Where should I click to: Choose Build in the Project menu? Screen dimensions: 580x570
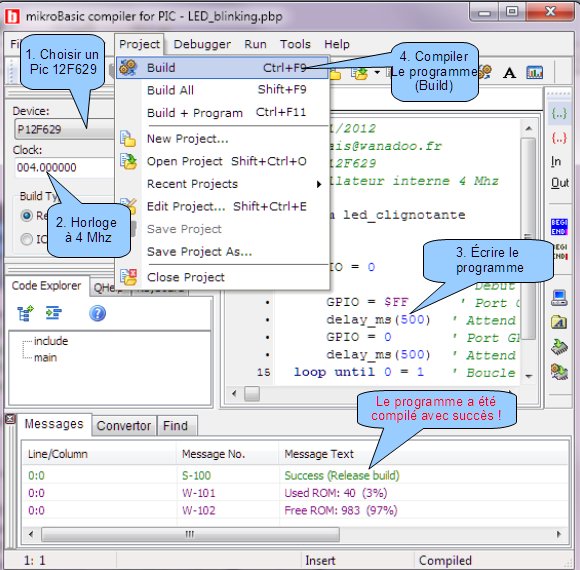pyautogui.click(x=222, y=68)
